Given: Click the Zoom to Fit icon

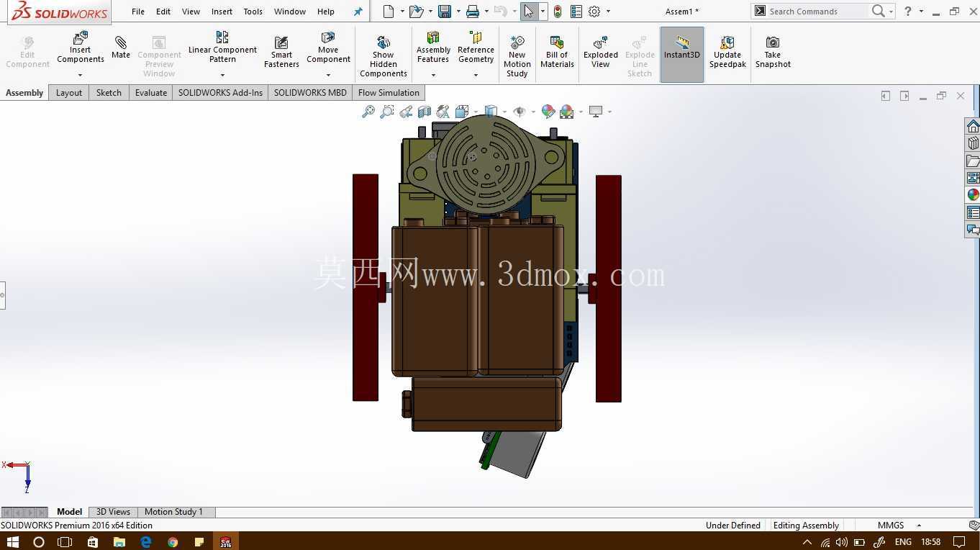Looking at the screenshot, I should click(368, 112).
